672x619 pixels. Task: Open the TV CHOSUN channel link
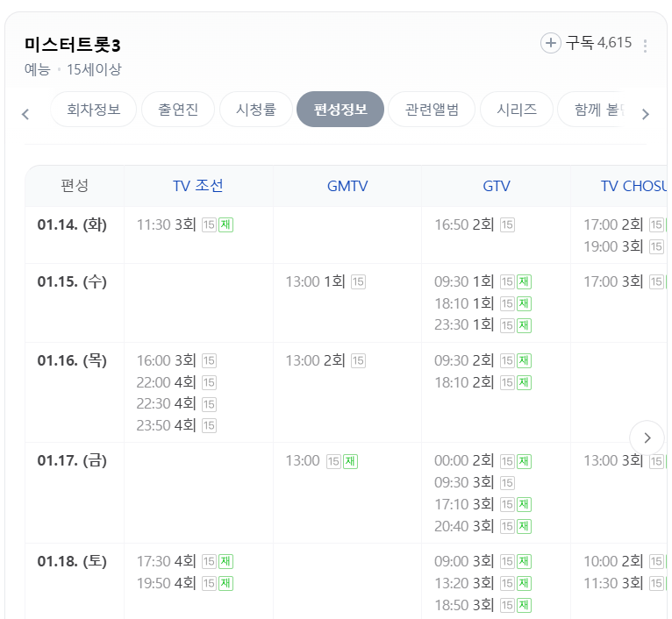coord(634,186)
